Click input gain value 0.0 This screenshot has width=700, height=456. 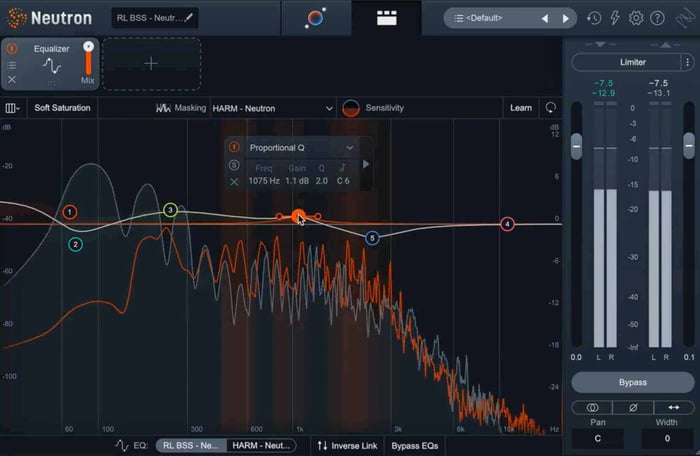[x=576, y=357]
